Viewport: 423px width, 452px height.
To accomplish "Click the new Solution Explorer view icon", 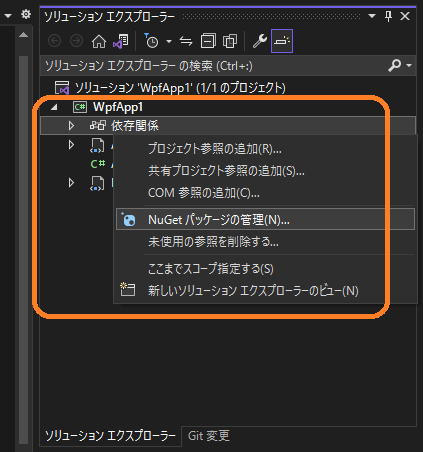I will pyautogui.click(x=128, y=290).
